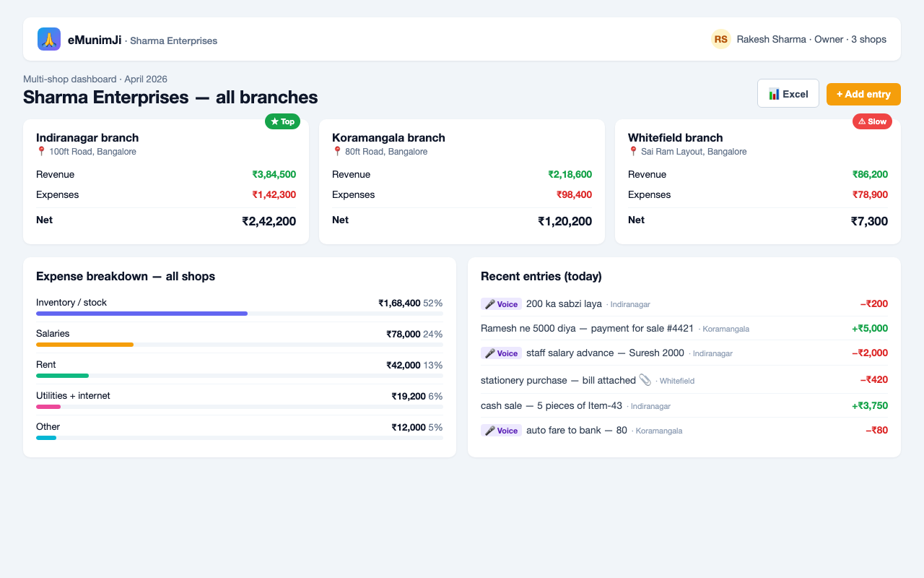Click the Salaries expense label
This screenshot has width=924, height=578.
coord(53,334)
